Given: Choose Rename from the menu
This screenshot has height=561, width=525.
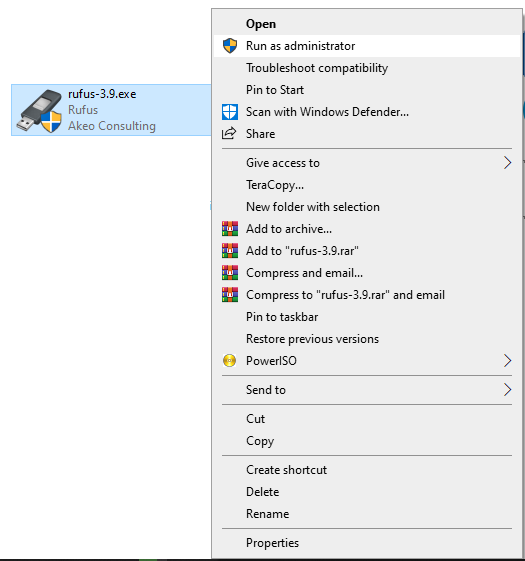Looking at the screenshot, I should click(x=366, y=514).
